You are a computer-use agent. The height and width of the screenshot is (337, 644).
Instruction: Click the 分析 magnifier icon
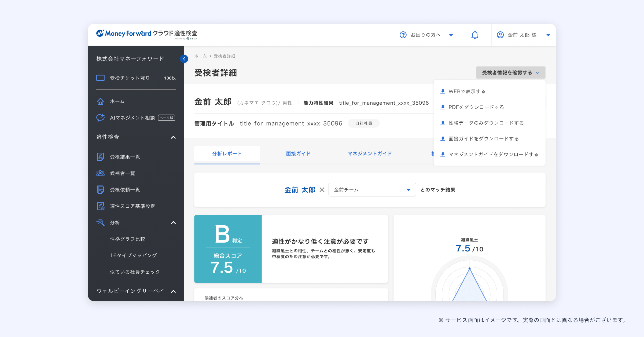click(x=100, y=222)
